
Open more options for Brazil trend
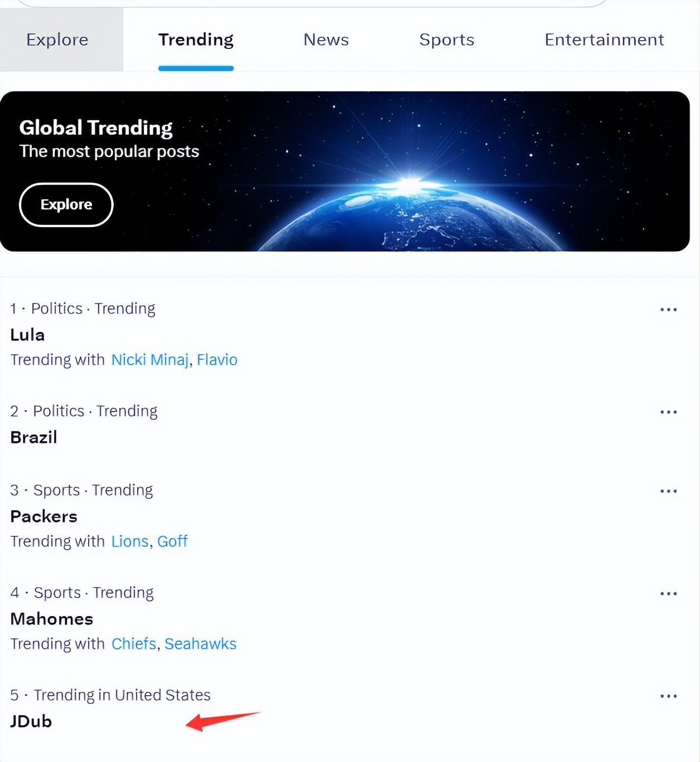(x=668, y=412)
